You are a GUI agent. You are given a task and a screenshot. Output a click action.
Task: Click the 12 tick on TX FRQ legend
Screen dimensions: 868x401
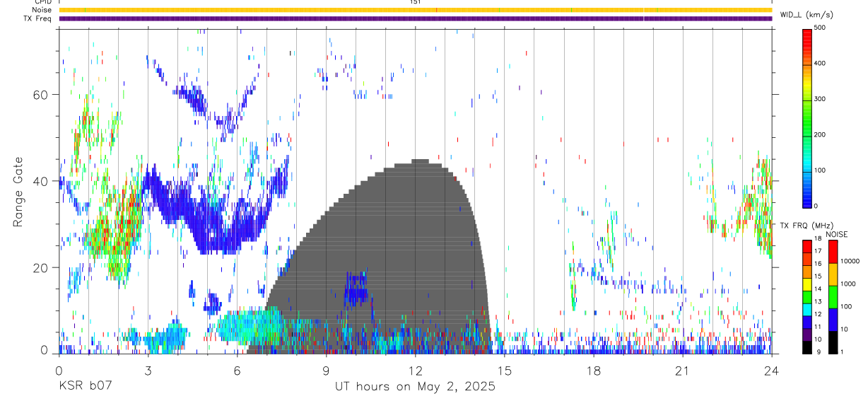(x=818, y=313)
